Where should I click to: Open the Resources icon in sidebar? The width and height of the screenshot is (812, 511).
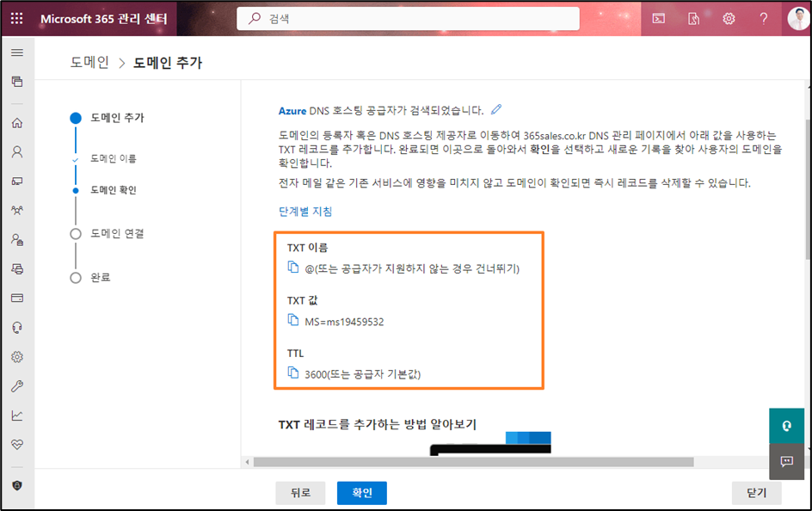[x=17, y=268]
